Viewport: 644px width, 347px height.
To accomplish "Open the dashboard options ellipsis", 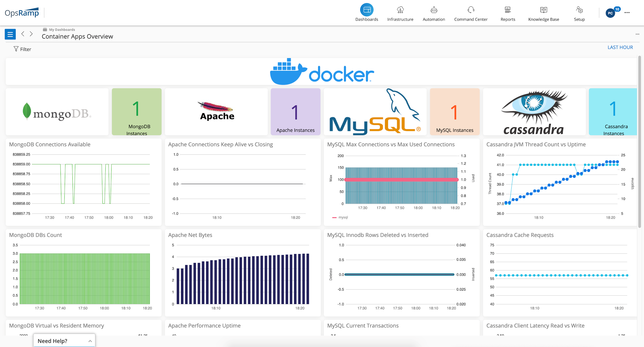I will [x=637, y=34].
